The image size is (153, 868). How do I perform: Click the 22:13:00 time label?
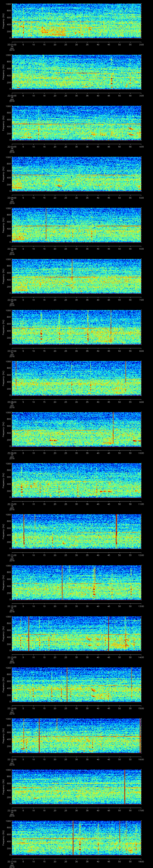(12, 657)
